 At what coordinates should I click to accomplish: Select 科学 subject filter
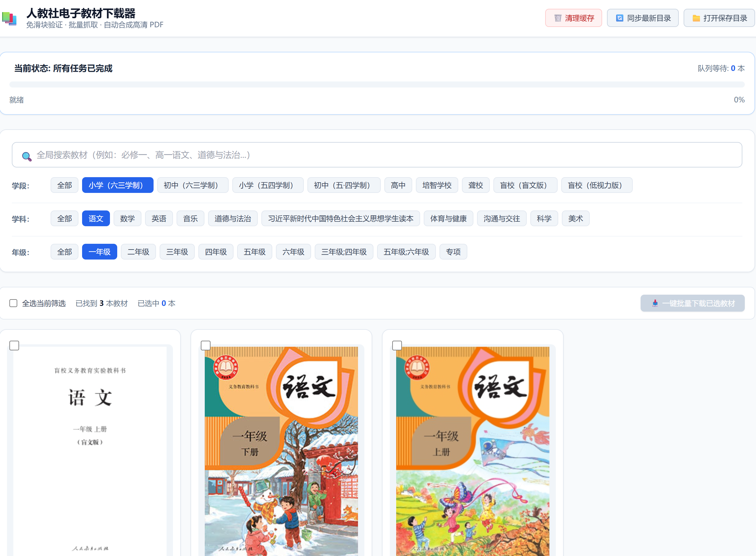tap(544, 218)
